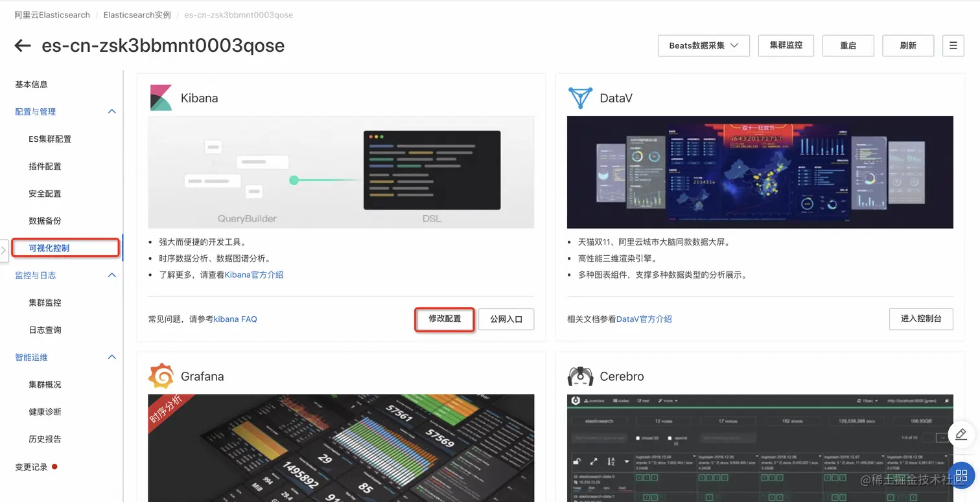Open 历史报告 in sidebar
This screenshot has width=980, height=502.
tap(45, 439)
